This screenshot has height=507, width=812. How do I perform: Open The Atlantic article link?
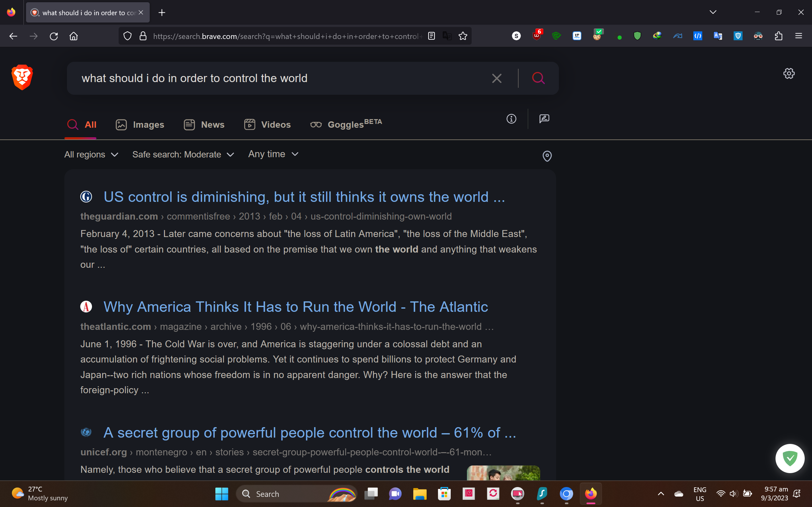coord(295,307)
